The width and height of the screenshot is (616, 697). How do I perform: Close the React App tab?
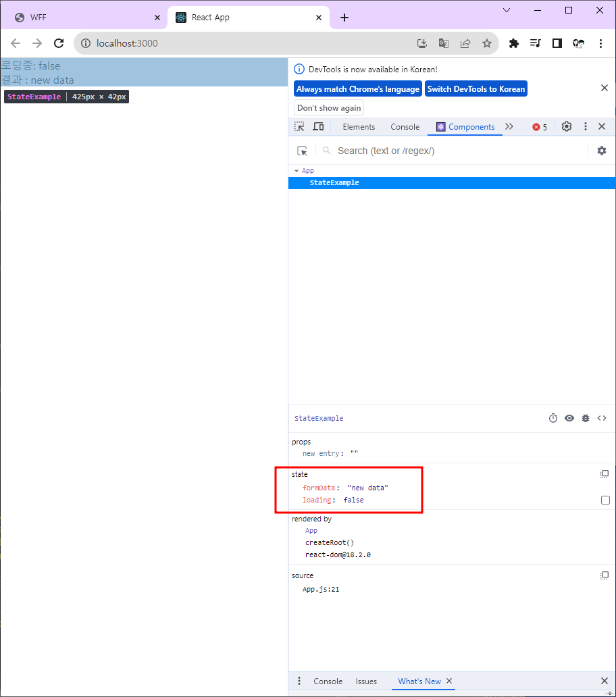point(319,18)
